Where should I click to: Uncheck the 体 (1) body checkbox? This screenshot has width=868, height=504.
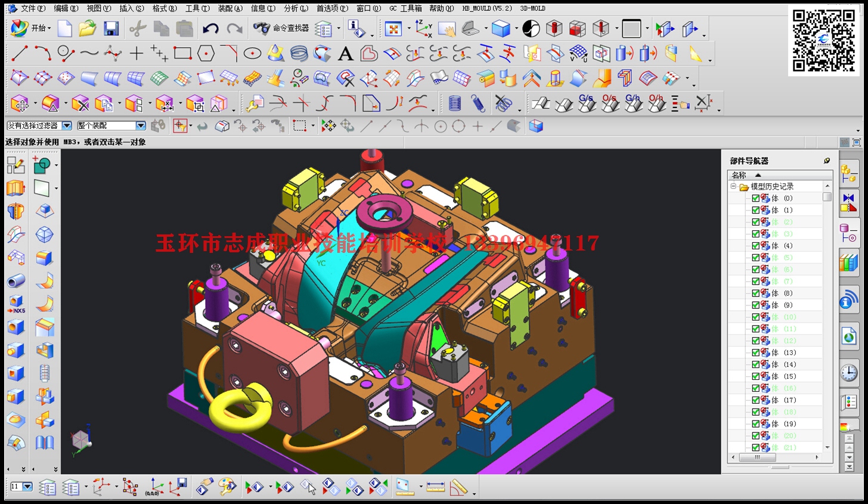[756, 210]
